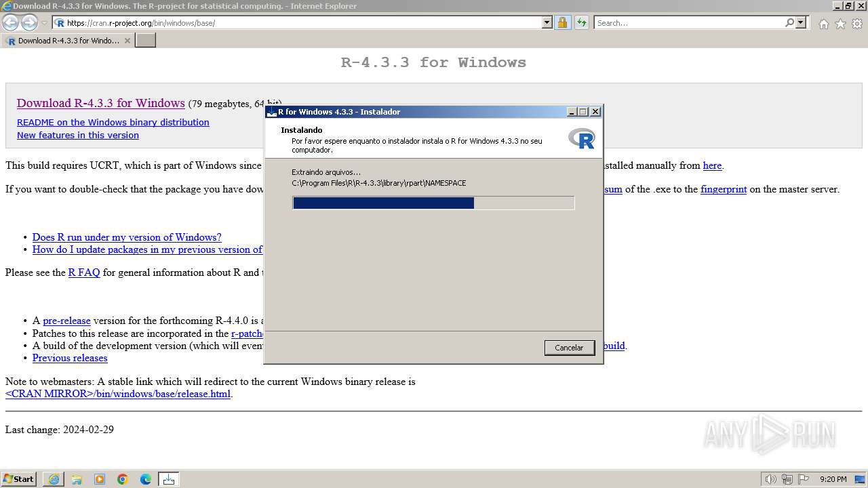The image size is (868, 488).
Task: Open the fingerprint link
Action: pos(724,189)
